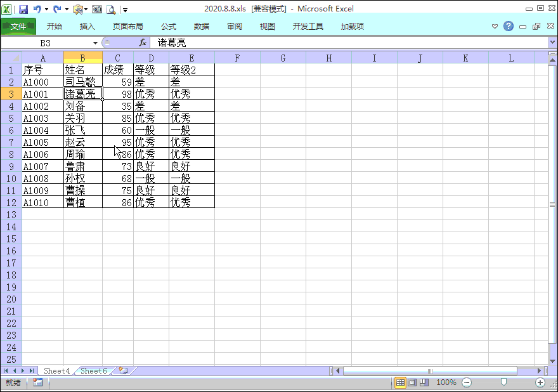Click the Name Box showing B3
Image resolution: width=558 pixels, height=392 pixels.
click(x=46, y=43)
